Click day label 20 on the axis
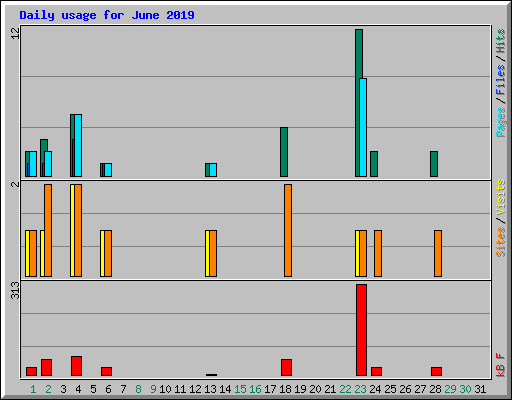512x400 pixels. [x=315, y=389]
